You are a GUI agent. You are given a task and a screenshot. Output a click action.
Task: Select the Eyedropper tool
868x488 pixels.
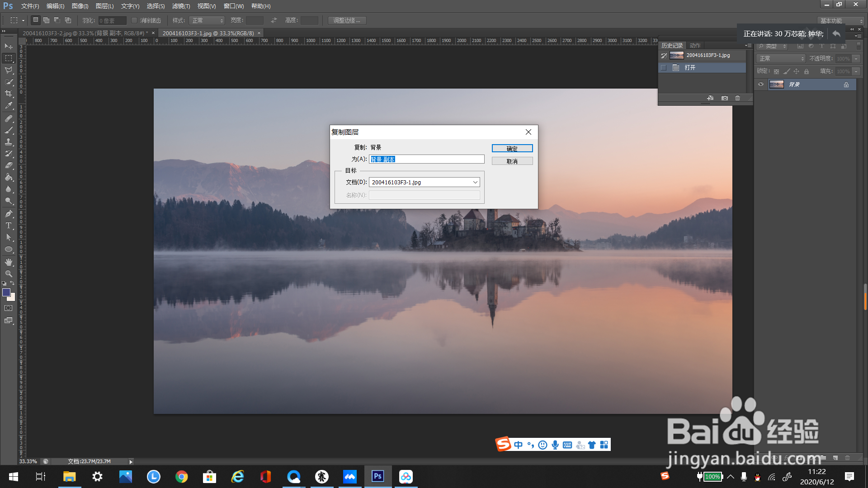[9, 106]
